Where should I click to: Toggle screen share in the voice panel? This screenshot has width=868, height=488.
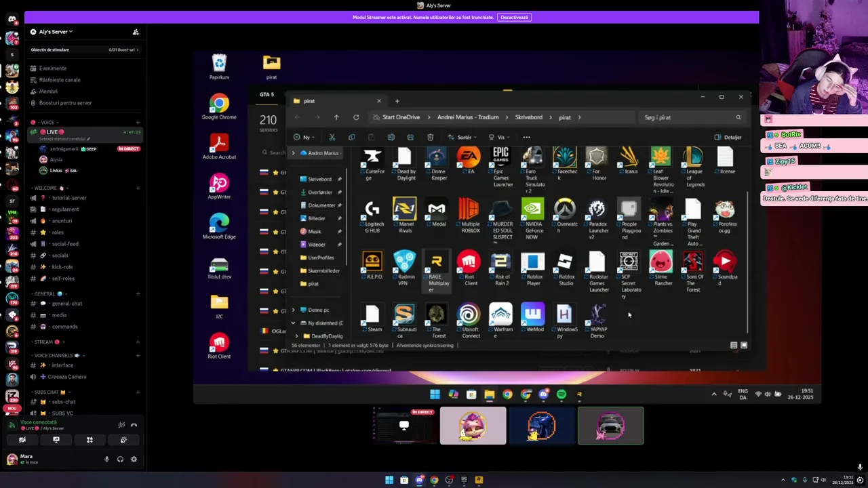(x=56, y=440)
